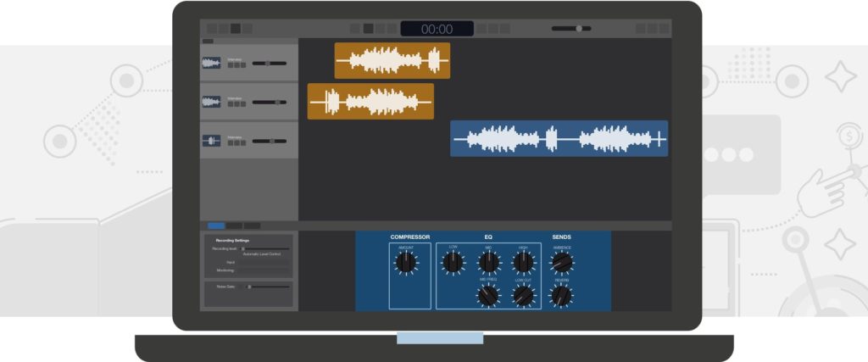This screenshot has width=868, height=362.
Task: Toggle the highlighted button left of the time display
Action: 369,28
